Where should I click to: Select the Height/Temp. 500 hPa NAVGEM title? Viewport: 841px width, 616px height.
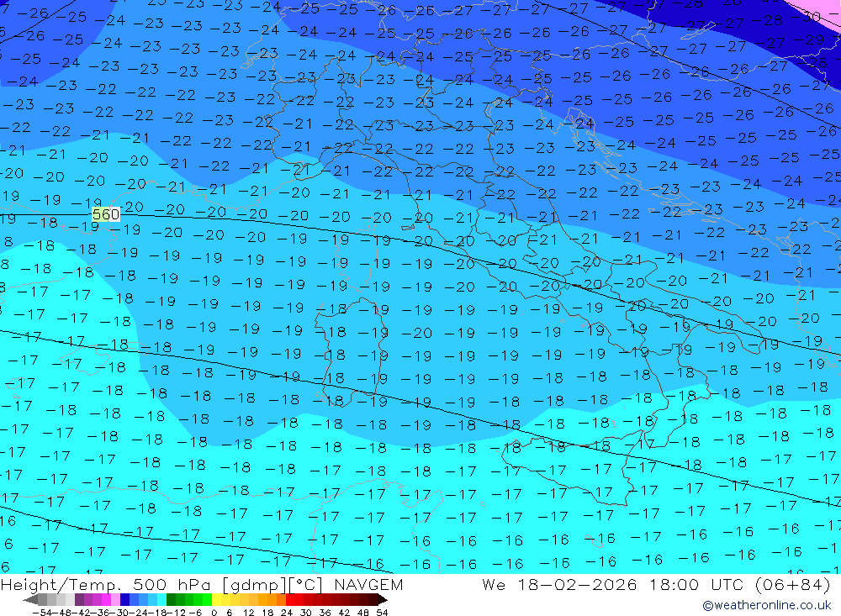coord(202,584)
